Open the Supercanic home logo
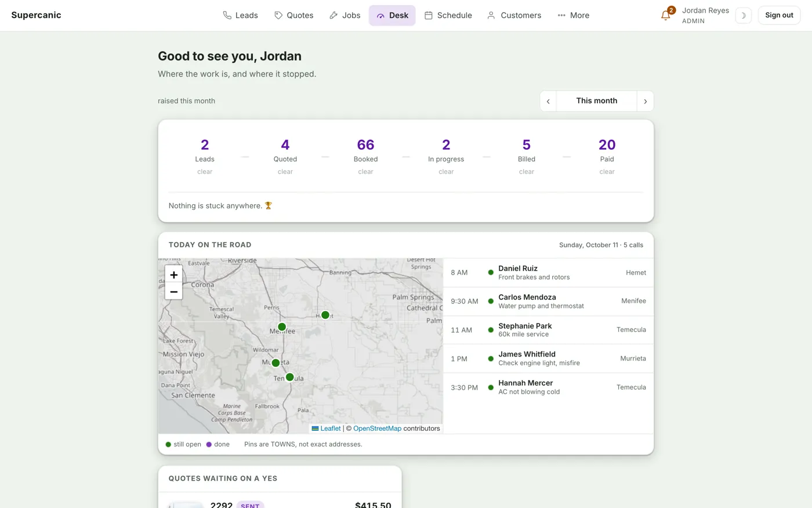Viewport: 812px width, 508px height. click(x=36, y=15)
